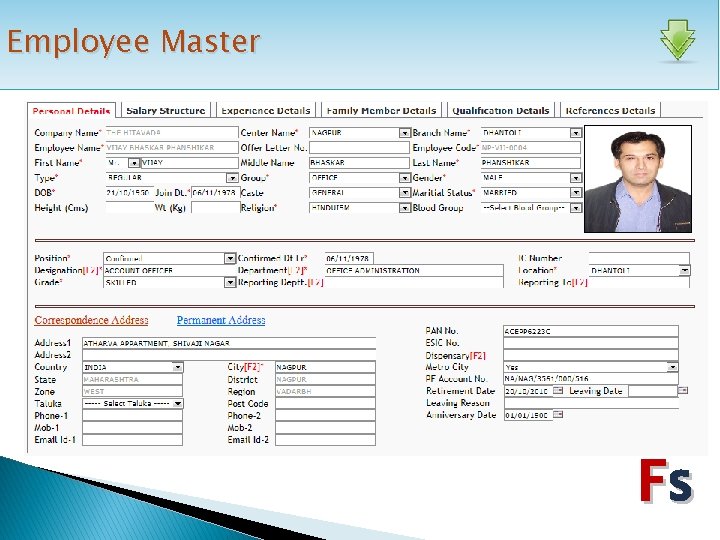Click the Address1 field

pyautogui.click(x=229, y=343)
